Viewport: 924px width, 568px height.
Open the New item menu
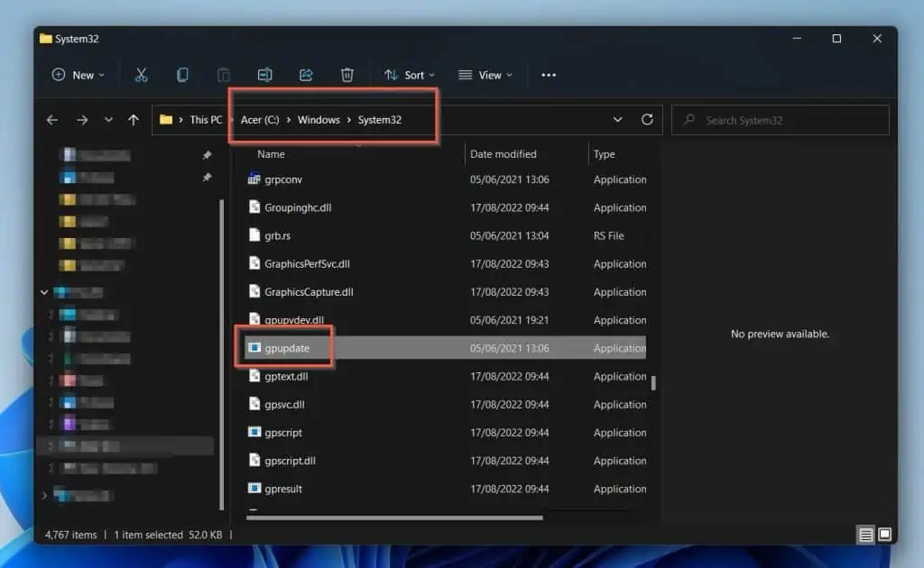pos(77,75)
